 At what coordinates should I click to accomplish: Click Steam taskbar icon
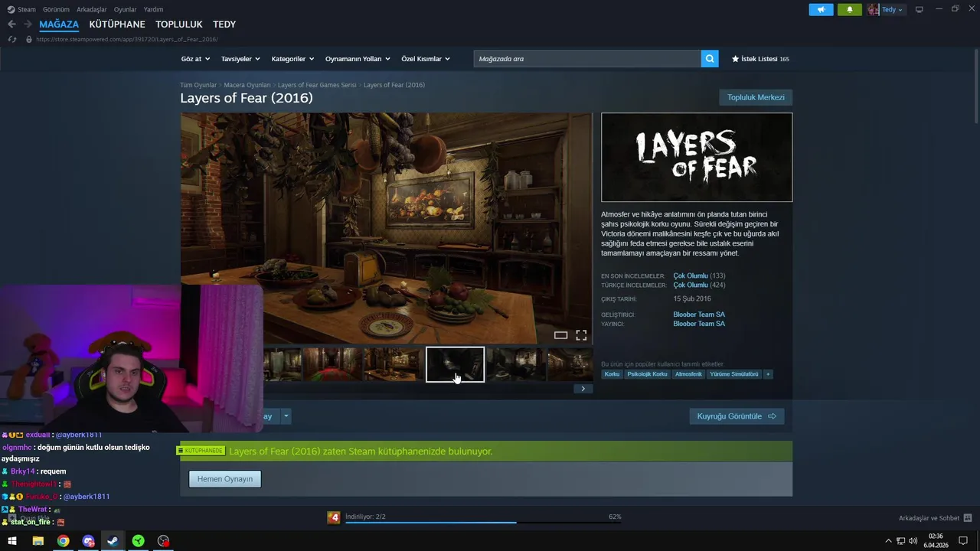coord(113,541)
